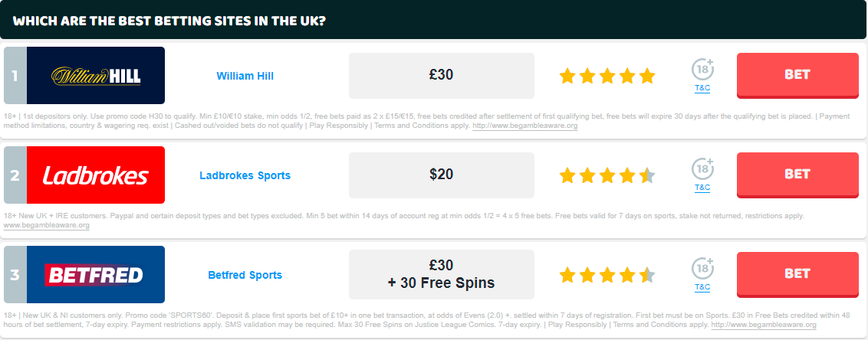Select the £30 William Hill bonus box

coord(441,76)
